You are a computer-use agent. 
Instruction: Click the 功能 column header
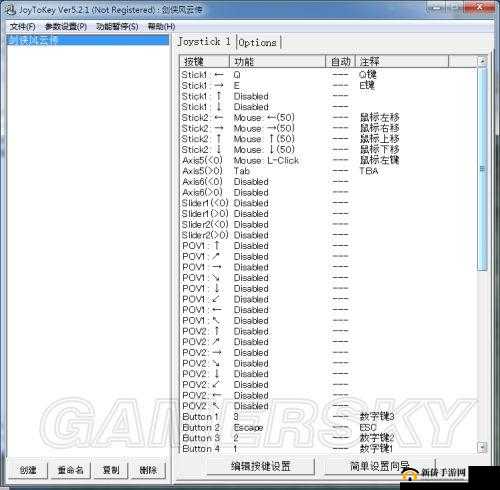click(x=277, y=62)
